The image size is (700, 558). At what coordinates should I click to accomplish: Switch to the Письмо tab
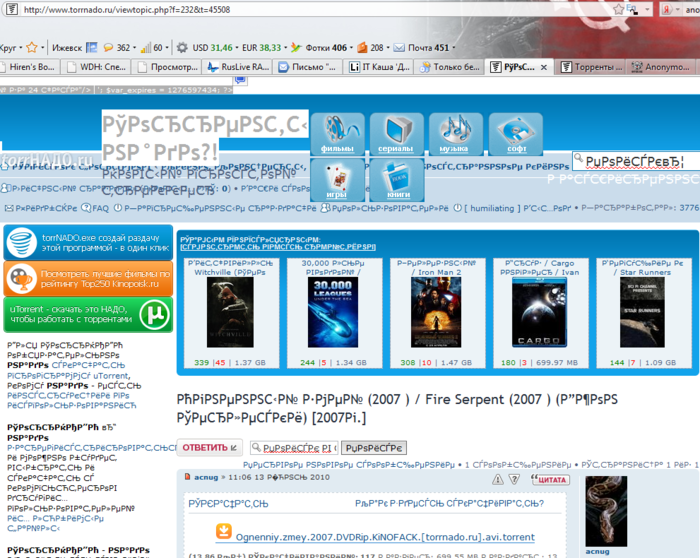pos(309,67)
